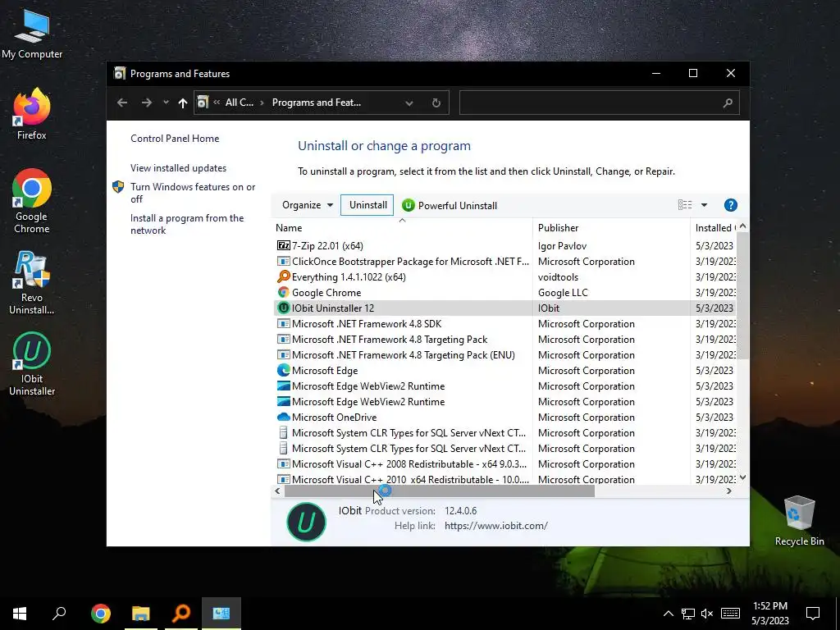Click the Control Panel taskbar button

pyautogui.click(x=221, y=614)
